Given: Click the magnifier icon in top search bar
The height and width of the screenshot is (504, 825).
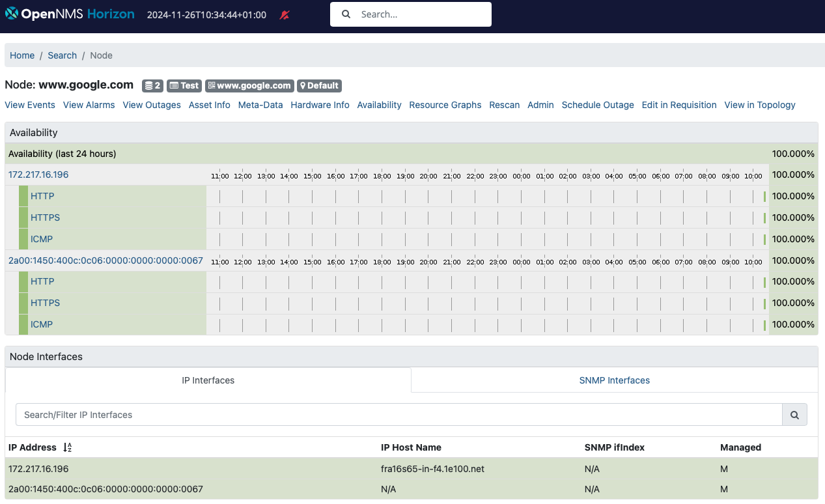Looking at the screenshot, I should (346, 14).
